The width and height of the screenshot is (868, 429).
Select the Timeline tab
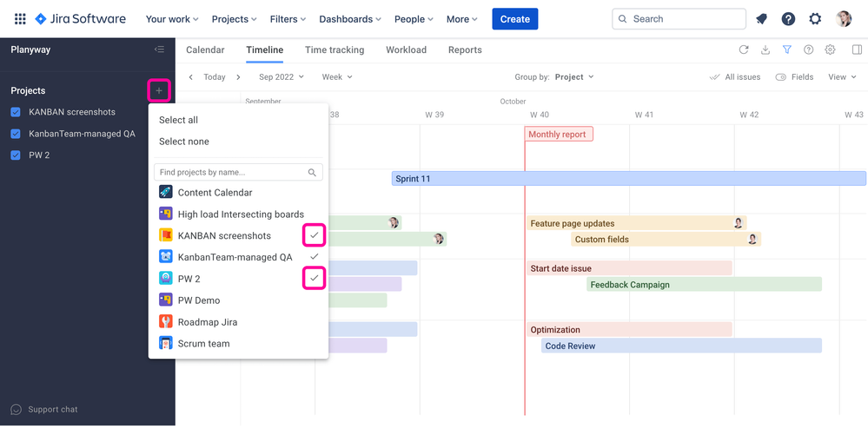265,49
